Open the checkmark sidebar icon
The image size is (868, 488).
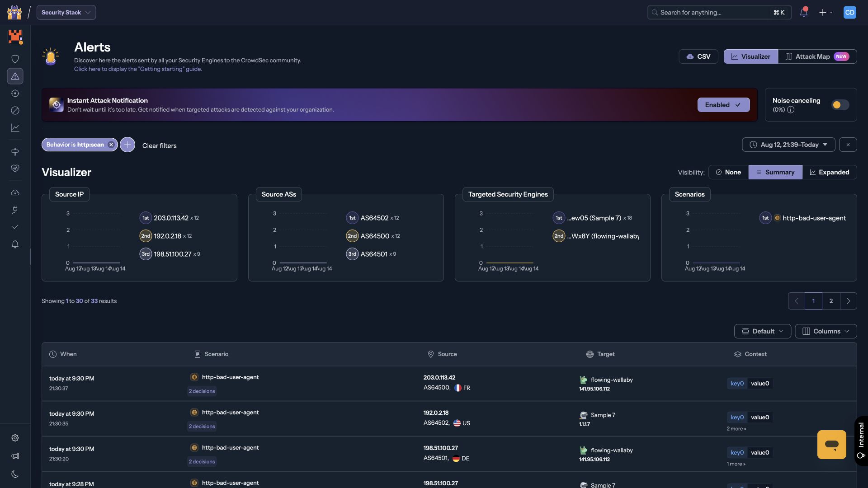click(15, 227)
